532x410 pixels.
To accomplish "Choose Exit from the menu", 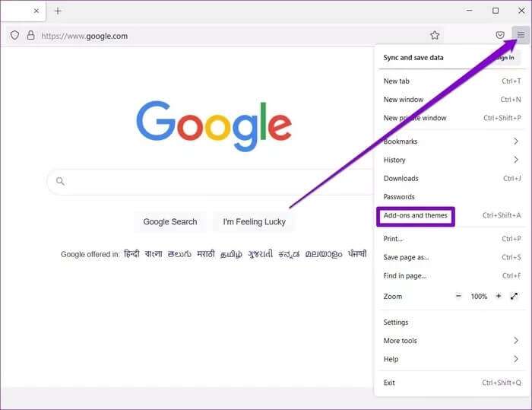I will pyautogui.click(x=452, y=383).
